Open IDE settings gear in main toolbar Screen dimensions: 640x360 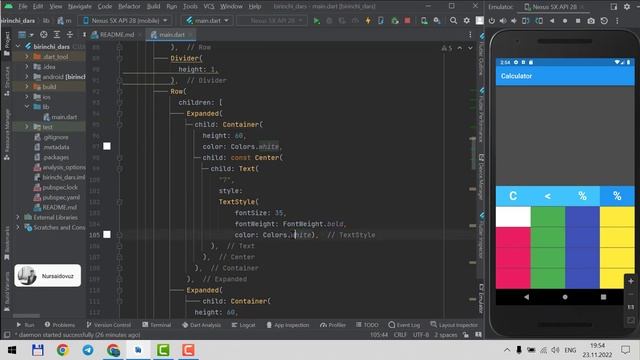(467, 20)
